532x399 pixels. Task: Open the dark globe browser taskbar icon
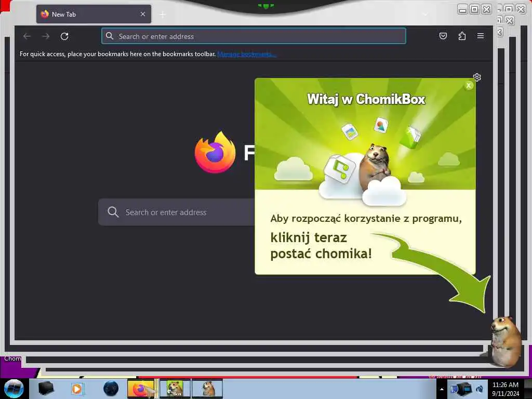click(x=111, y=389)
